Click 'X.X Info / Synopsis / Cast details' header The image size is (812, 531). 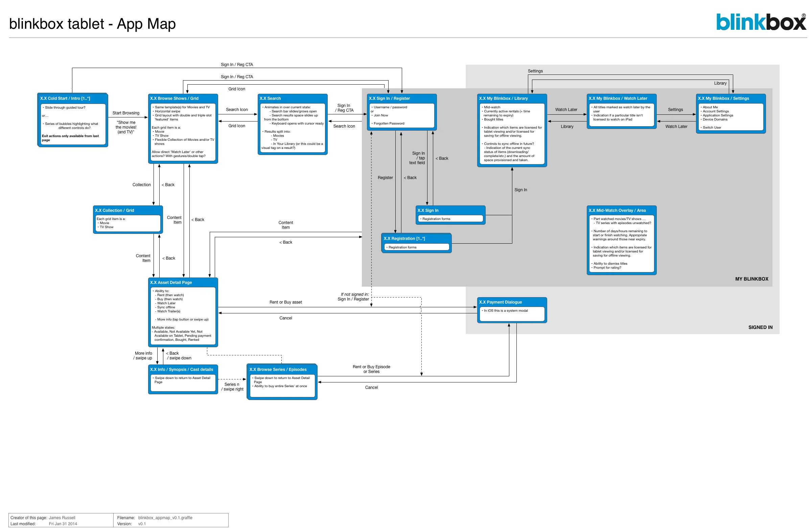pyautogui.click(x=182, y=370)
